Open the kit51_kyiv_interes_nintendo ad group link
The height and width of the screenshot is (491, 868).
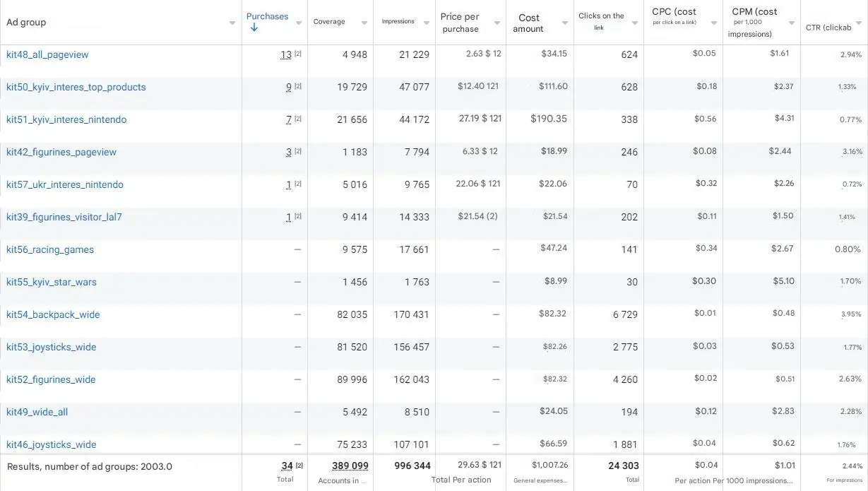(x=66, y=119)
